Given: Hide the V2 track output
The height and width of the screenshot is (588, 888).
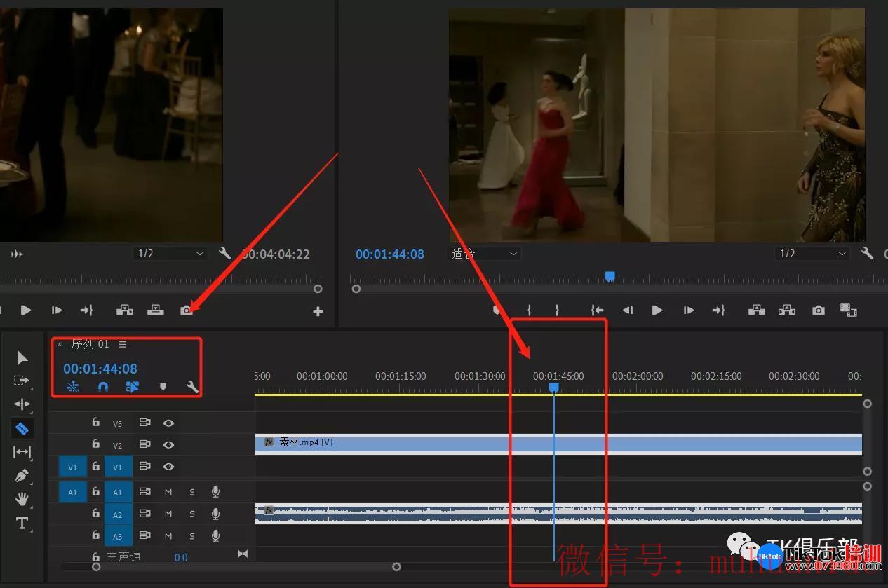Looking at the screenshot, I should pyautogui.click(x=168, y=444).
